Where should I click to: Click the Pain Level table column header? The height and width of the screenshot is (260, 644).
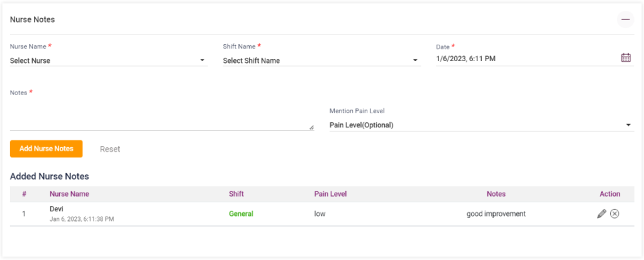point(330,194)
